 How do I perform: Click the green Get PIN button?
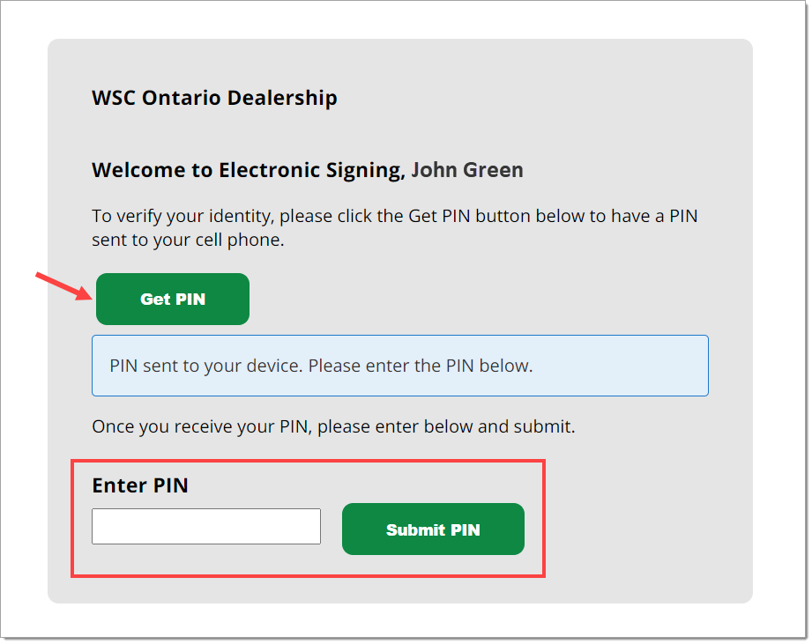coord(173,299)
